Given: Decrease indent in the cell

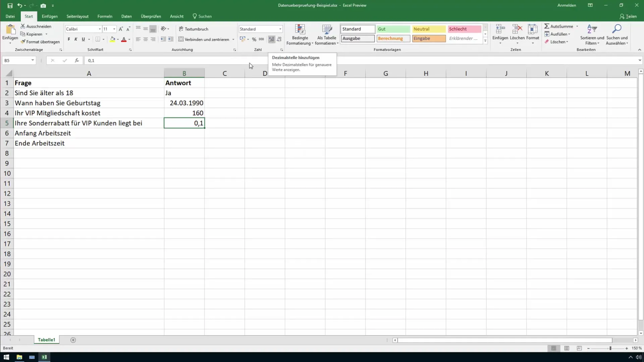Looking at the screenshot, I should (x=163, y=39).
